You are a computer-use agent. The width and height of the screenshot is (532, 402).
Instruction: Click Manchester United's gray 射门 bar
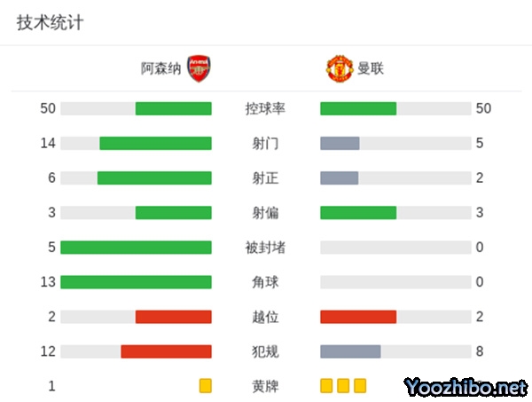[340, 144]
